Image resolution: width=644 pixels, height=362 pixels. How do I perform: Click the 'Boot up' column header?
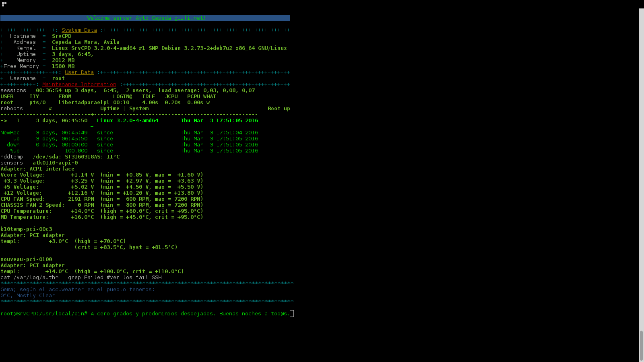tap(279, 109)
